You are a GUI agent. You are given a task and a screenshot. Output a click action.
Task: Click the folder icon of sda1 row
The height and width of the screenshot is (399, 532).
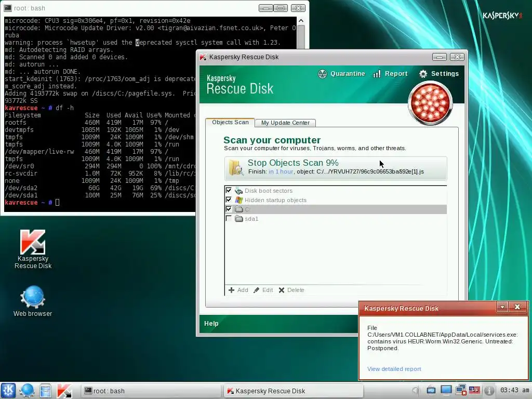[239, 219]
